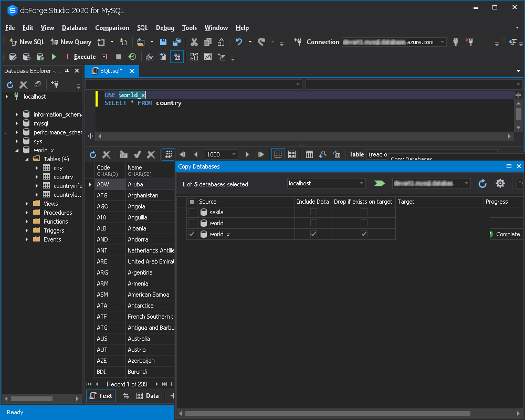525x420 pixels.
Task: Click the Database Explorer horizontal scrollbar
Action: click(x=31, y=398)
